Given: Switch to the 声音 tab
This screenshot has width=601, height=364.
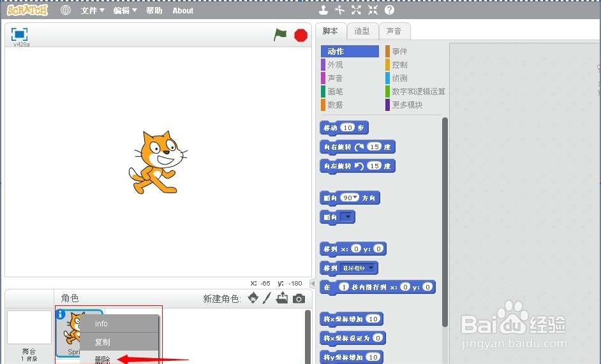Looking at the screenshot, I should point(394,31).
